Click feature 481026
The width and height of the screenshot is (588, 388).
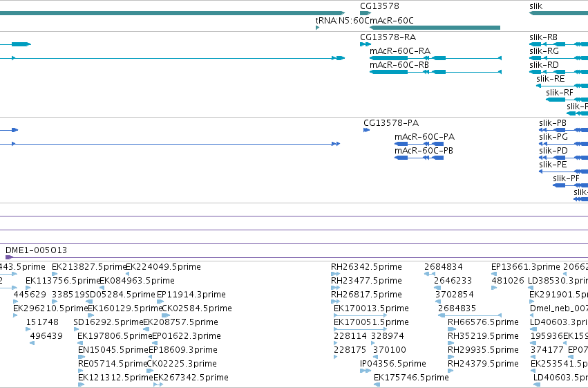click(508, 281)
